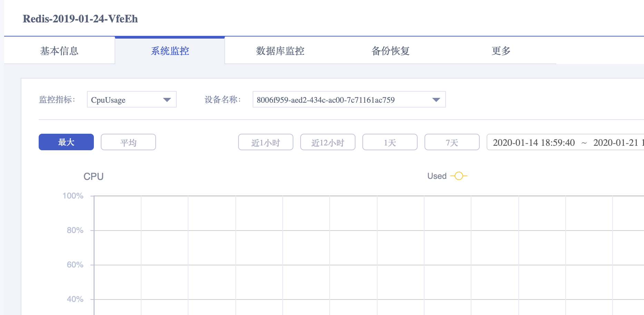Go to 数据库监控 tab
Image resolution: width=644 pixels, height=315 pixels.
point(280,51)
